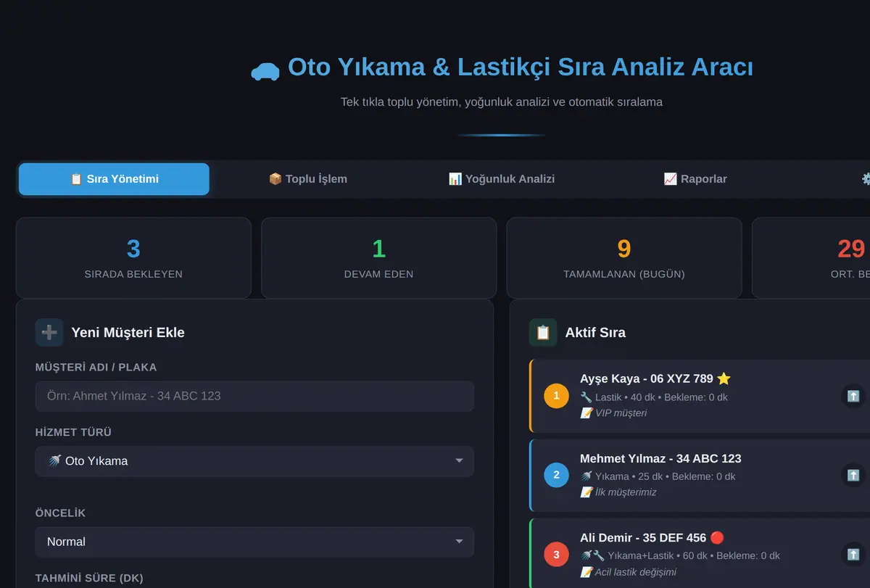
Task: Click the Acil lastik değişimi note text
Action: [x=636, y=572]
